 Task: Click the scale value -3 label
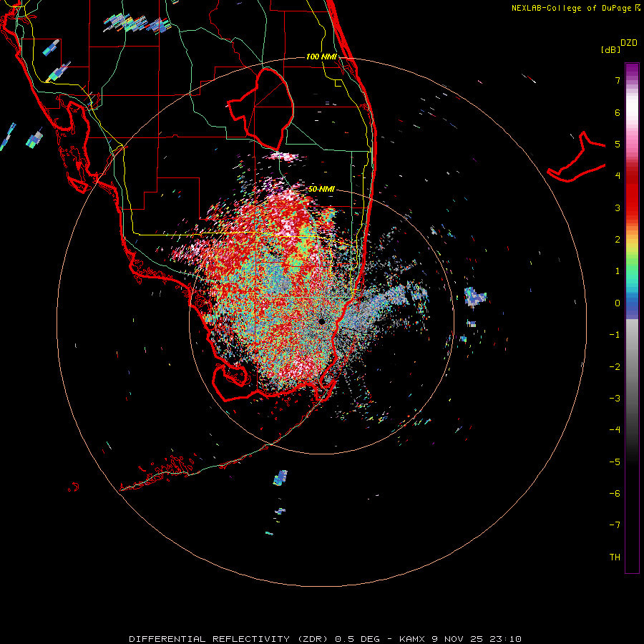pos(615,399)
